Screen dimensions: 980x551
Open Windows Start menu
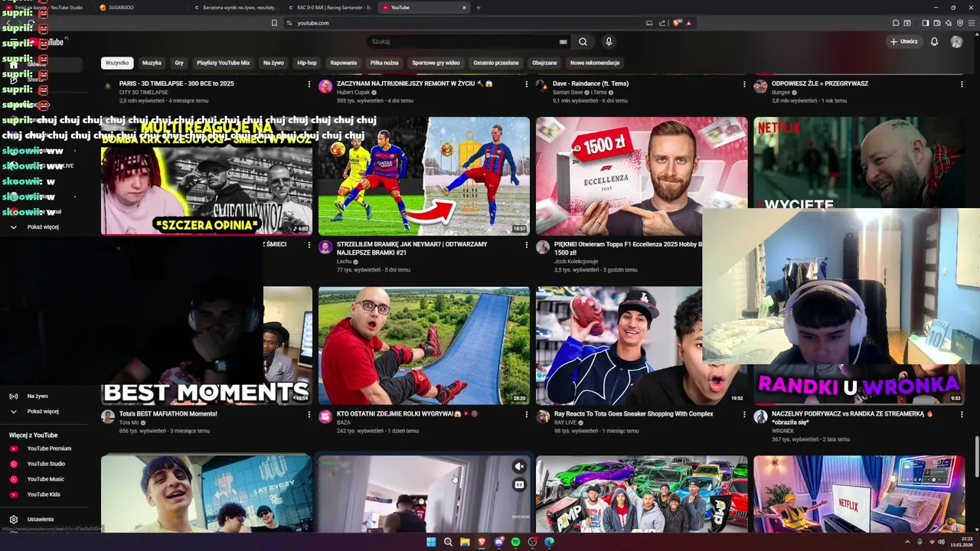[431, 542]
